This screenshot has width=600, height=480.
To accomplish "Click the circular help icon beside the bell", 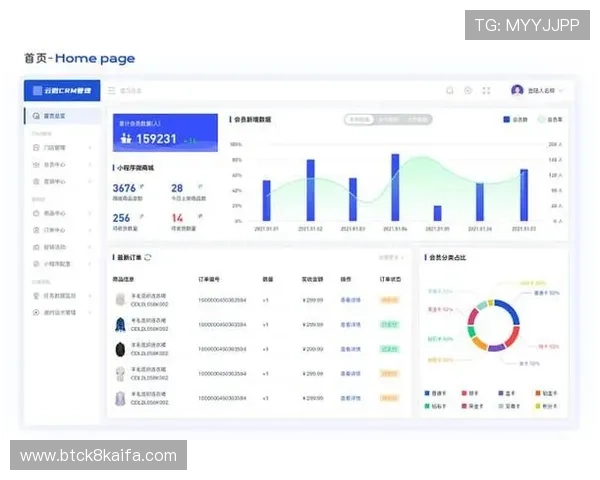I will (x=468, y=91).
